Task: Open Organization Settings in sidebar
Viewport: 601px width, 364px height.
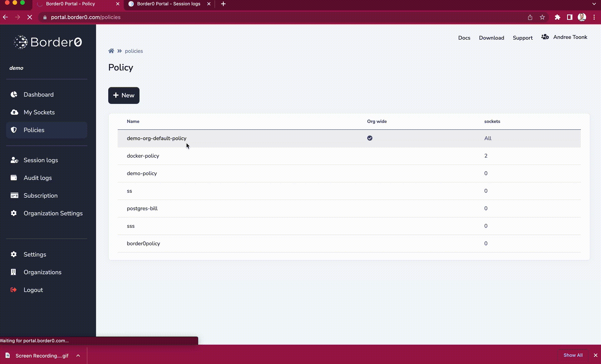Action: [53, 213]
